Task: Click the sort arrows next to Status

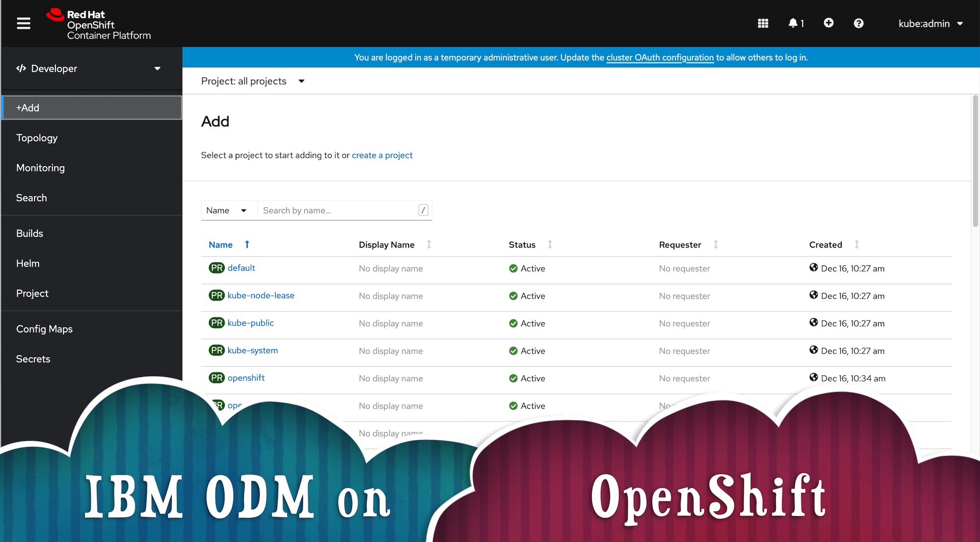Action: (550, 244)
